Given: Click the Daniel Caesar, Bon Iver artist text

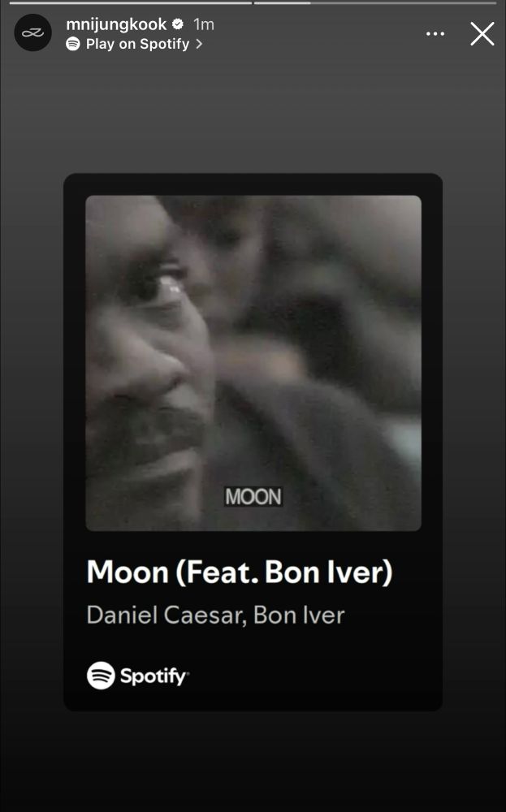Looking at the screenshot, I should pyautogui.click(x=215, y=615).
